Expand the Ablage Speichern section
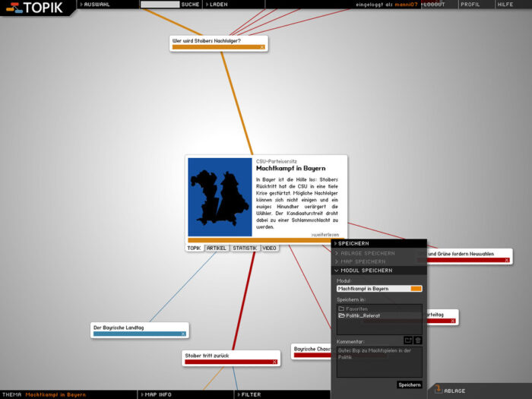 tap(368, 253)
